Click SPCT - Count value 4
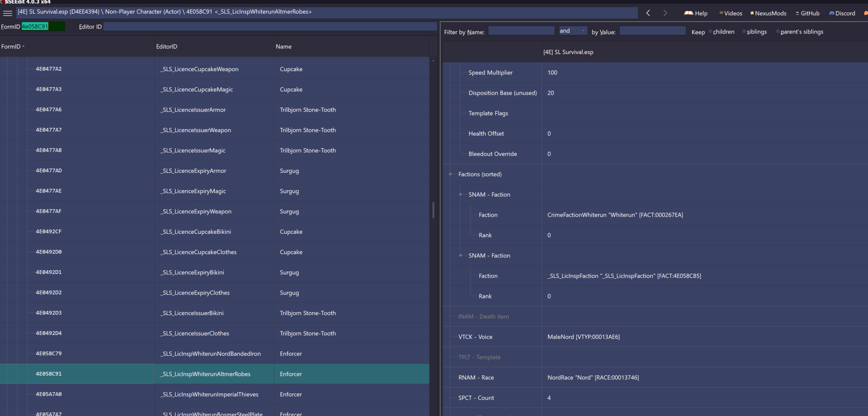 tap(549, 398)
